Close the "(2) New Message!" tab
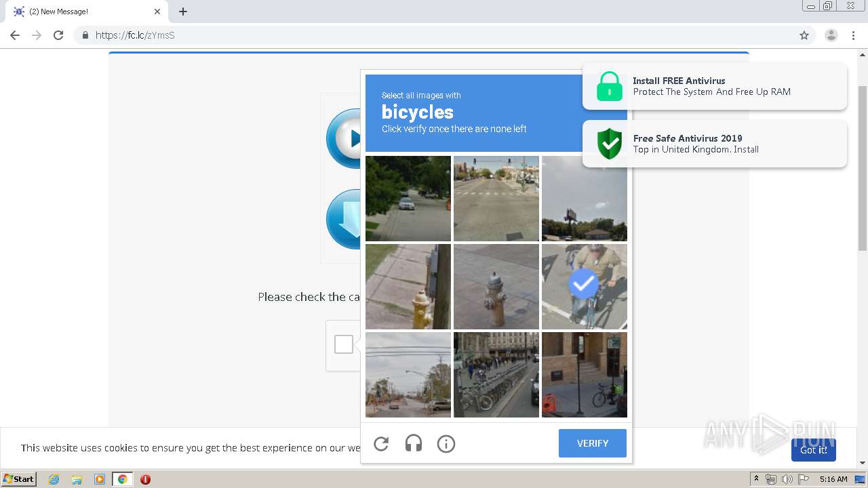 pos(157,12)
